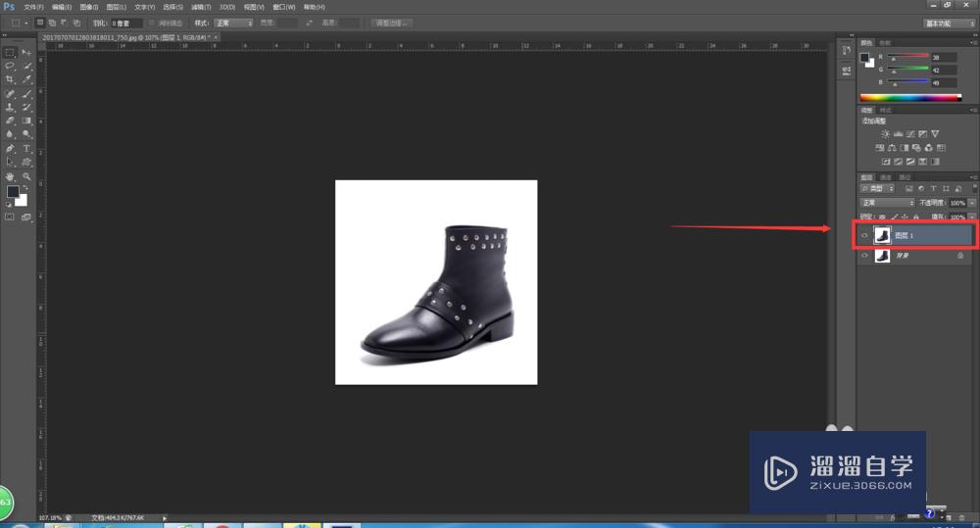Click the 羽化 feather input field
This screenshot has width=980, height=528.
point(125,22)
